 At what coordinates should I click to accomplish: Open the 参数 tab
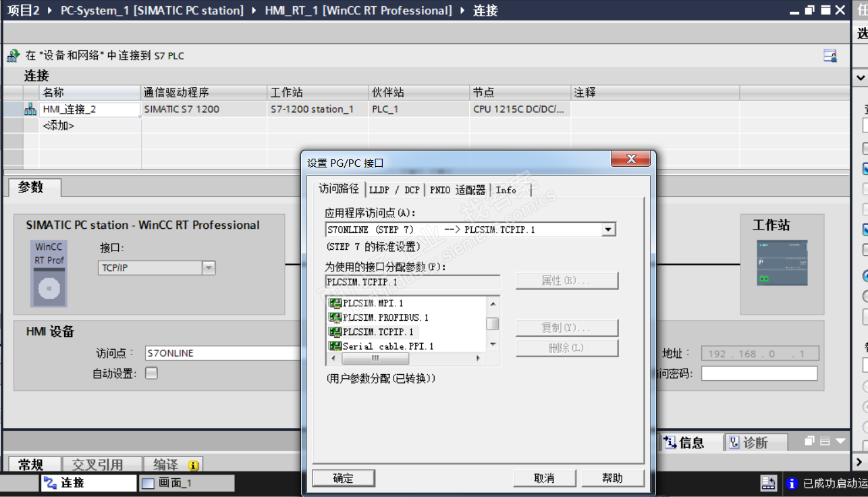click(34, 187)
